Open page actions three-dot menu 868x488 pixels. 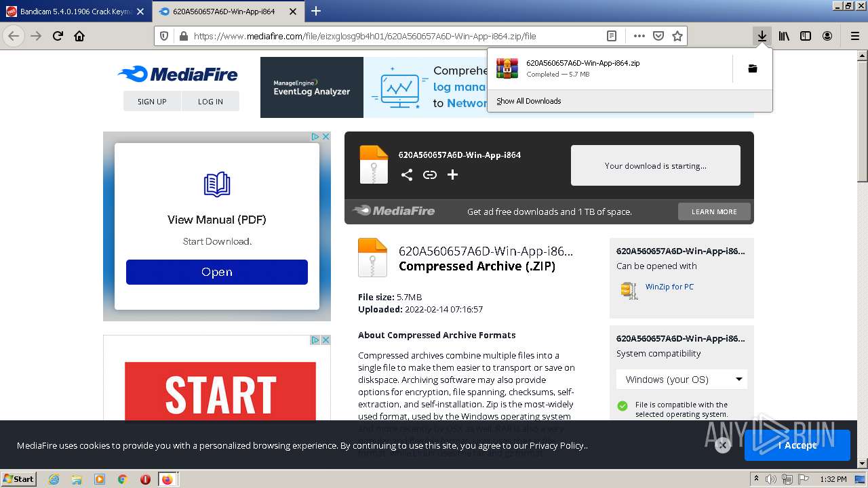639,36
